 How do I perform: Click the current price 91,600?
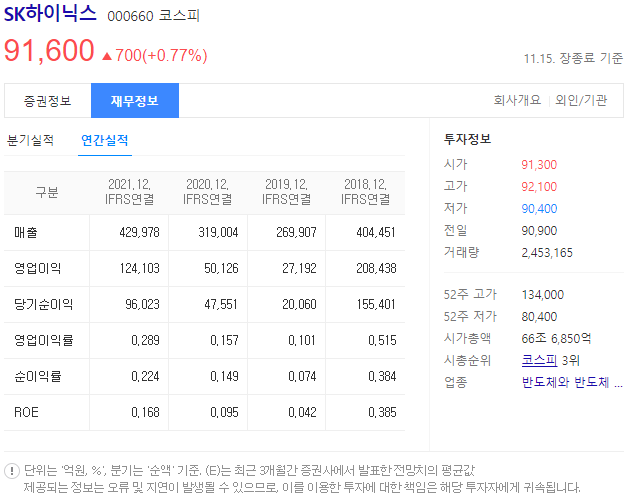click(x=49, y=51)
